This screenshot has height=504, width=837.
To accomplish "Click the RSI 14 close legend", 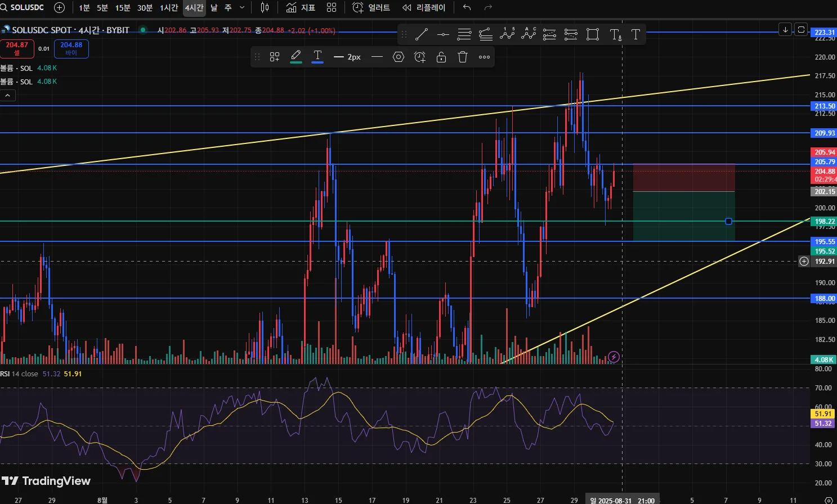I will coord(19,373).
